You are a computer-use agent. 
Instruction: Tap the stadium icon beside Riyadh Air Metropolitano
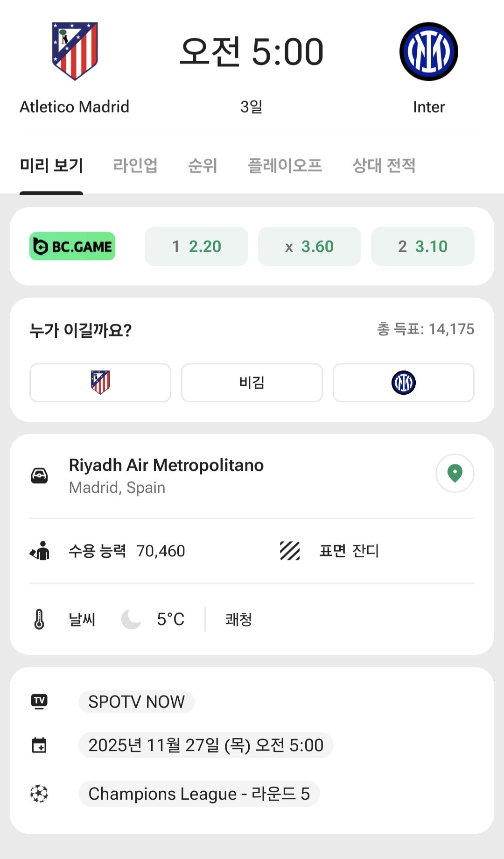(x=39, y=476)
